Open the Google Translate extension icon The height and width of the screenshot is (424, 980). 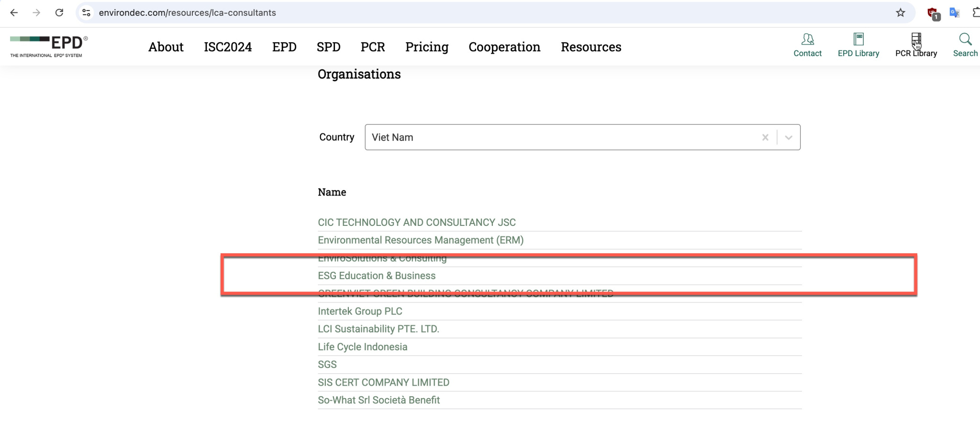pos(954,13)
